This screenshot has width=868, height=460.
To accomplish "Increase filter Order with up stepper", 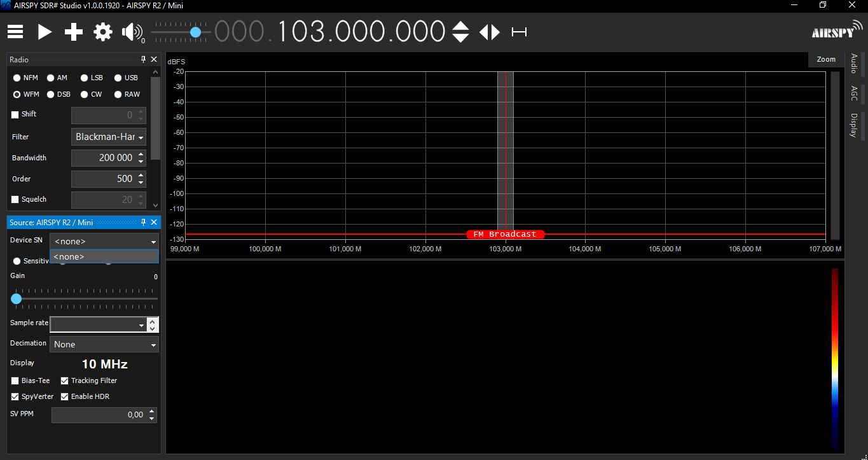I will coord(141,175).
